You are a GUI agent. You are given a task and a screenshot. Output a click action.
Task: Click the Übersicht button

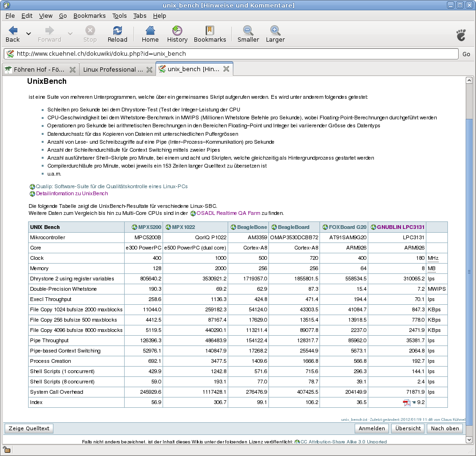408,428
